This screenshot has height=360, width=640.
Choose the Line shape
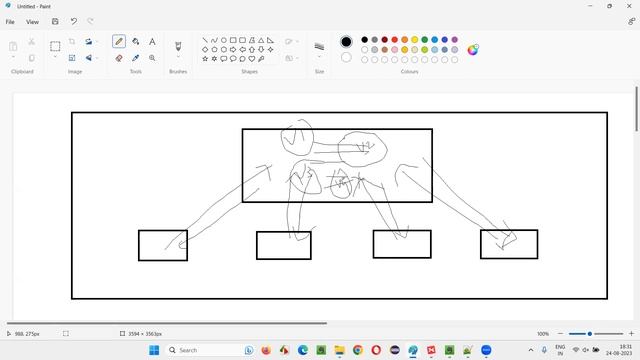205,40
